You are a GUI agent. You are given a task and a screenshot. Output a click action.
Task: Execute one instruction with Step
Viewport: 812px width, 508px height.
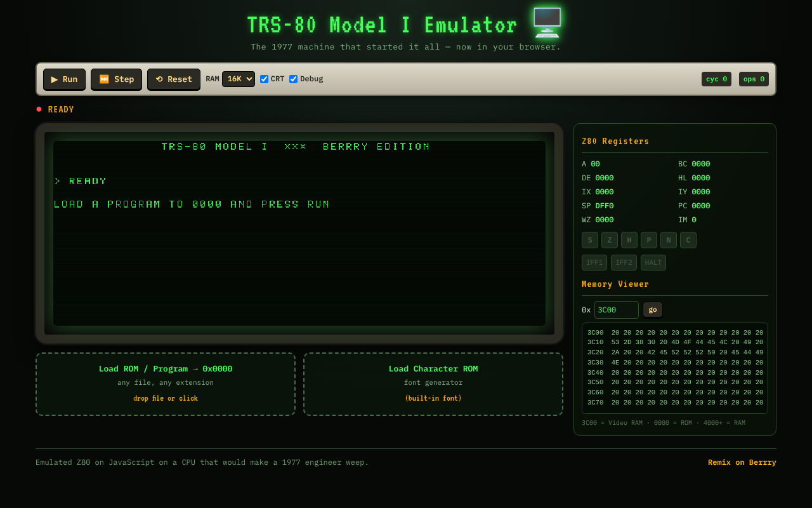point(116,79)
